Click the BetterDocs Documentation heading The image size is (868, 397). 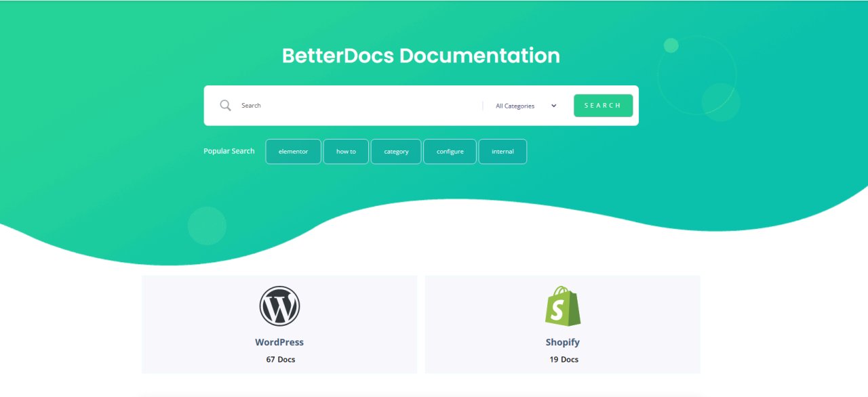pos(421,56)
